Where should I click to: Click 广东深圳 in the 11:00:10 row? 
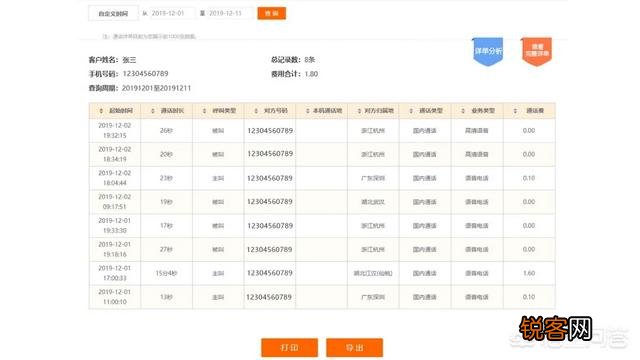(x=373, y=297)
